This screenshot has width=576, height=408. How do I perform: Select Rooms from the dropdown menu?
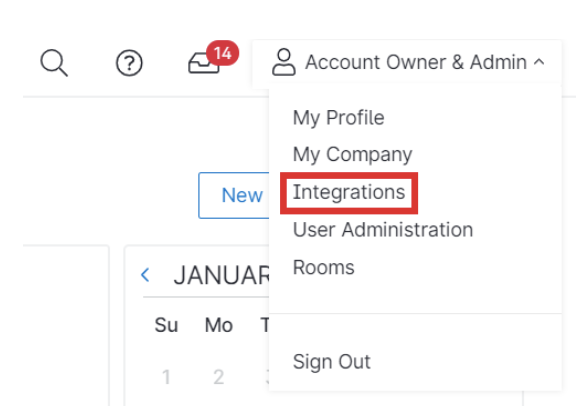324,267
